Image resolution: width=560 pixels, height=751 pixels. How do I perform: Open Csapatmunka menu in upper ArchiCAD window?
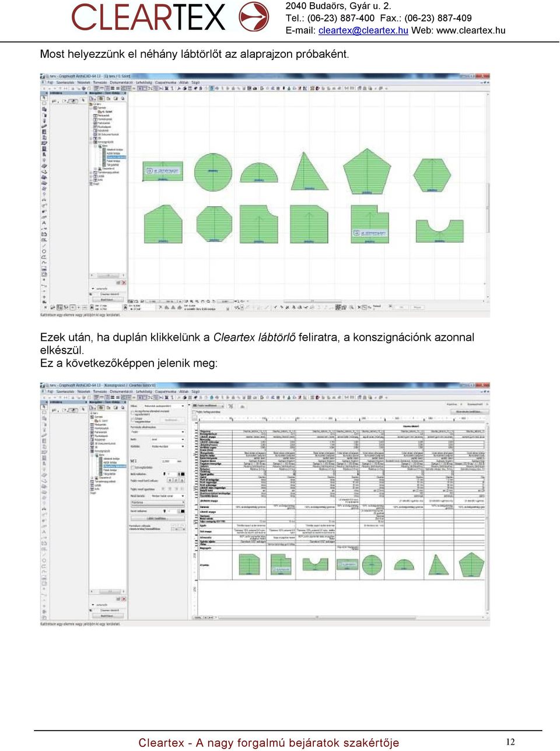pos(166,82)
